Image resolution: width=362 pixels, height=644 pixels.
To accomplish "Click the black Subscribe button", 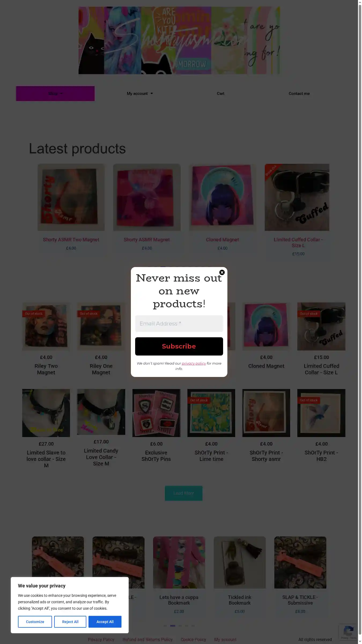I will coord(179,346).
